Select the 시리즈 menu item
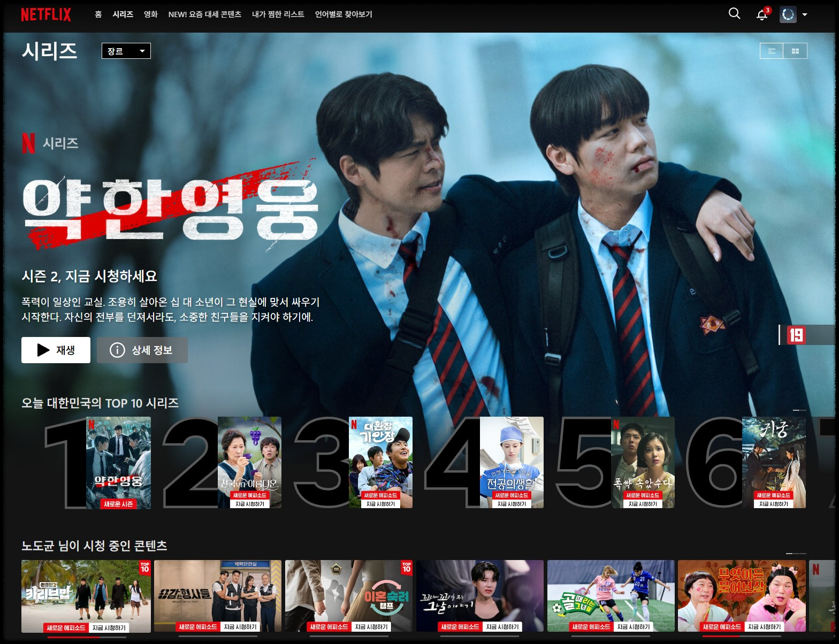 click(123, 14)
